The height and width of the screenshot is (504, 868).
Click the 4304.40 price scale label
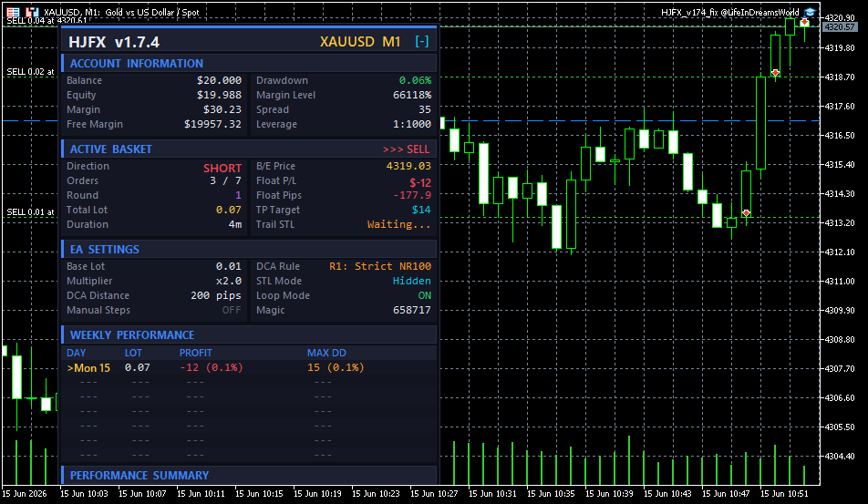click(x=840, y=456)
